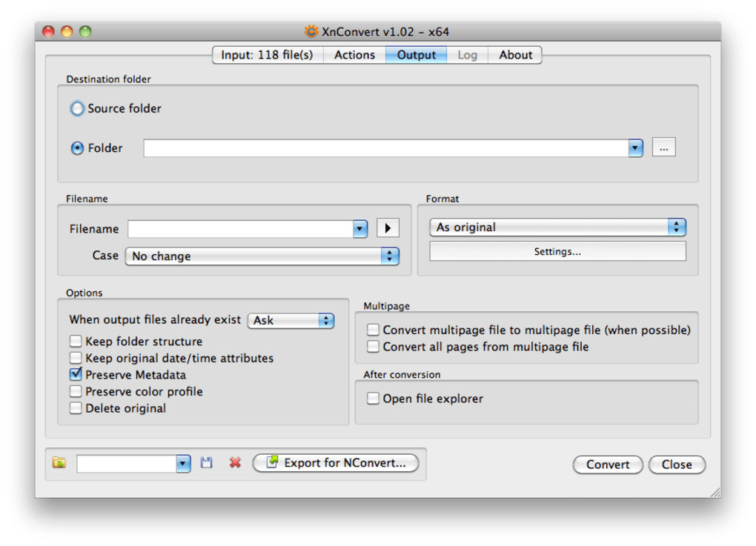Delete preset with the red X icon
The height and width of the screenshot is (546, 756).
coord(235,462)
